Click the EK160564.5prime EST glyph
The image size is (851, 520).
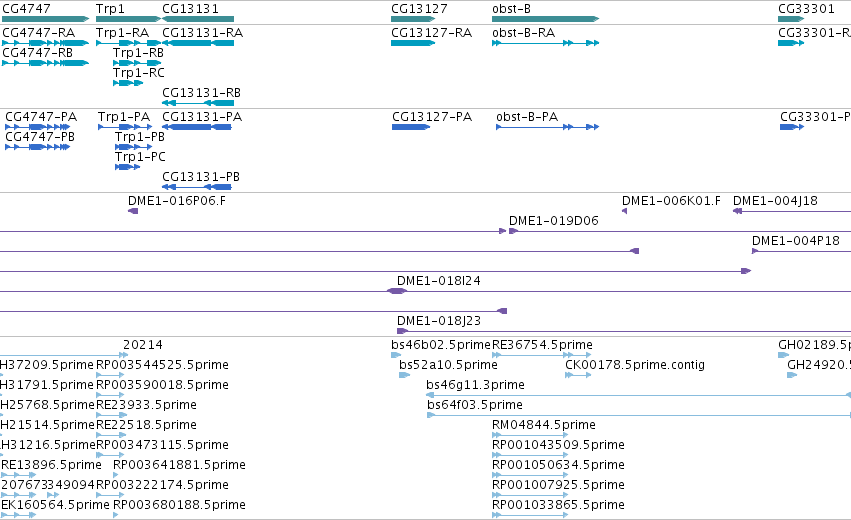pos(18,515)
